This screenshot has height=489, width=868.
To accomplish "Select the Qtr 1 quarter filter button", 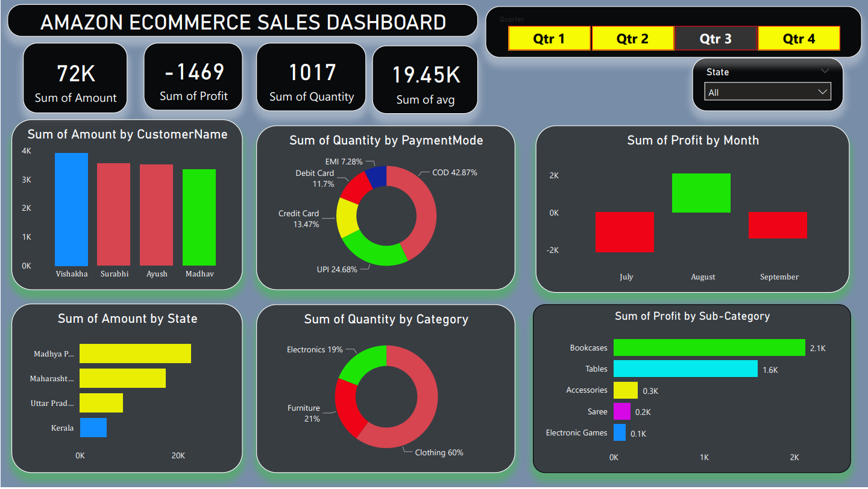I will pos(549,38).
